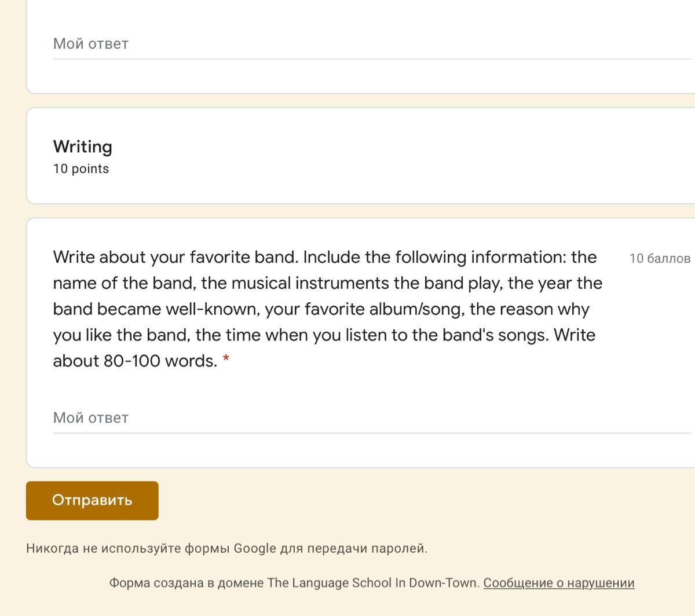The image size is (695, 616).
Task: Click the "Форма создана в домене" notice
Action: coord(186,583)
